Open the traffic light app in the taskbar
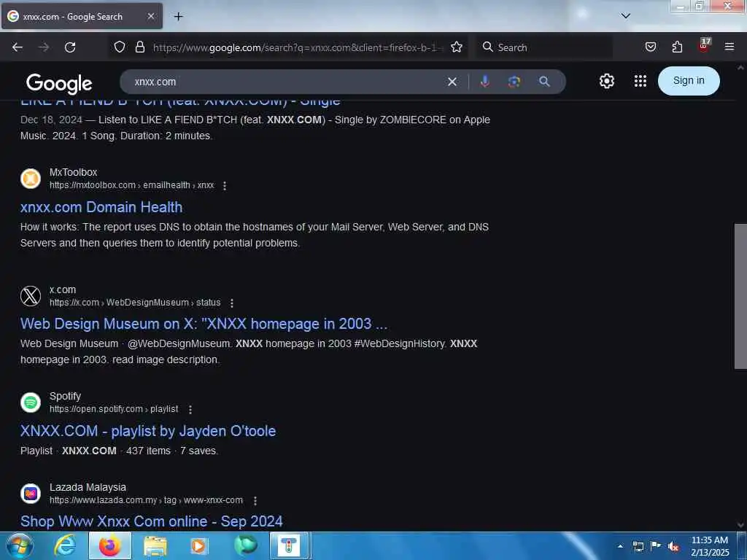Screen dimensions: 747x560 point(289,545)
